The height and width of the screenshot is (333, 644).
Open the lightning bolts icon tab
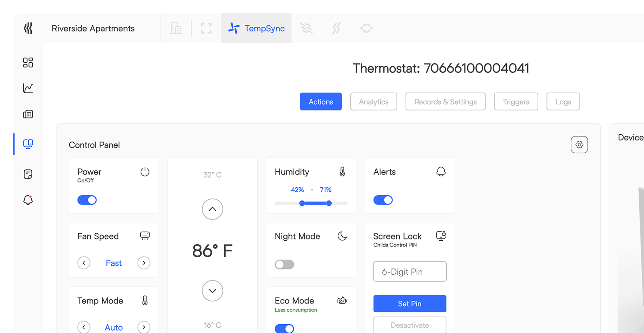point(337,28)
